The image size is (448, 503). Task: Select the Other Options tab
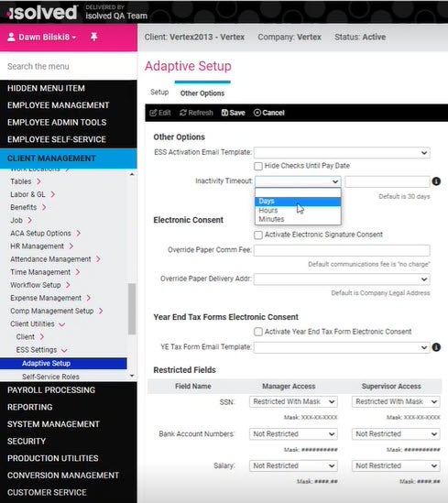point(202,93)
